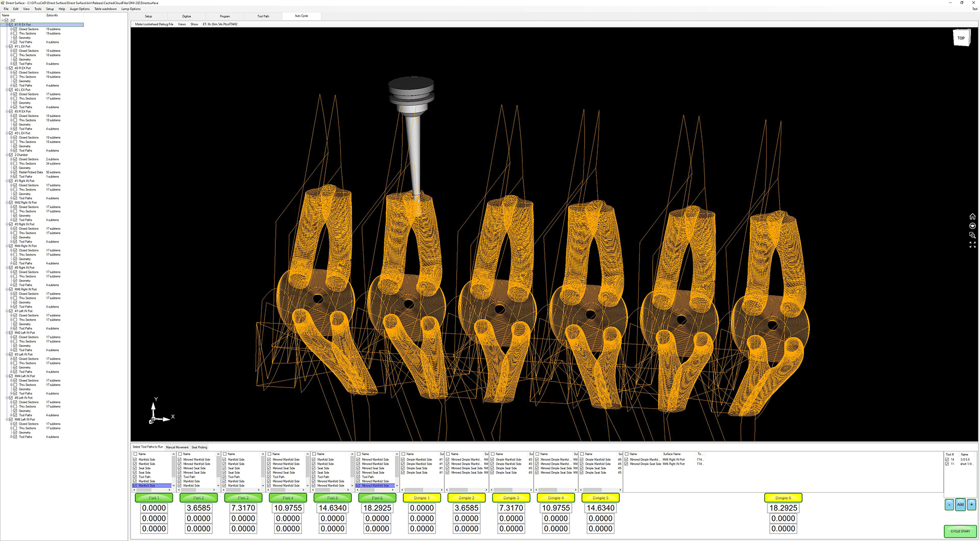
Task: Click the Port 2 offset field 3.6585
Action: (198, 508)
